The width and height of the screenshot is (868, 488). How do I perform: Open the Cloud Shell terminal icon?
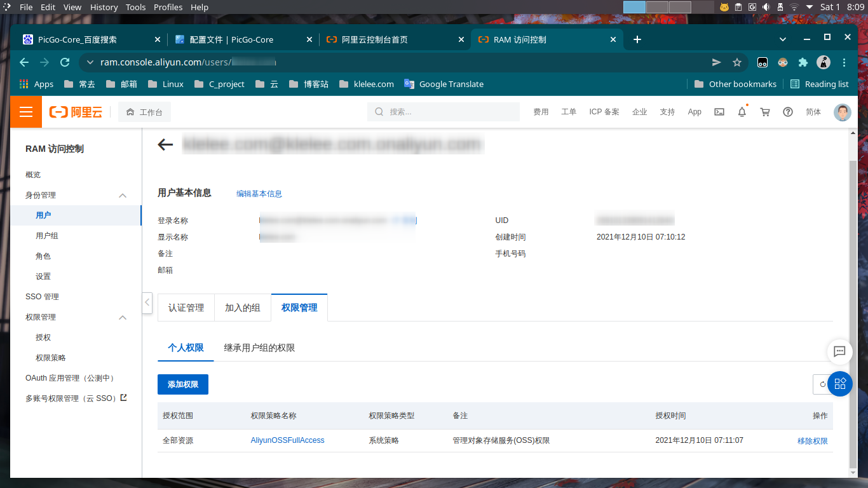tap(719, 112)
